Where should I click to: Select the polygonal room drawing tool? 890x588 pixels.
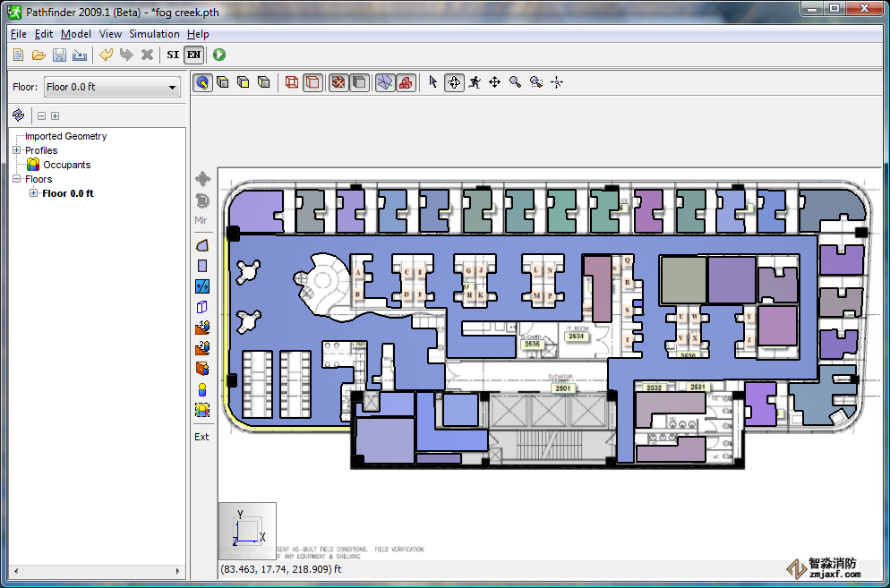tap(202, 245)
